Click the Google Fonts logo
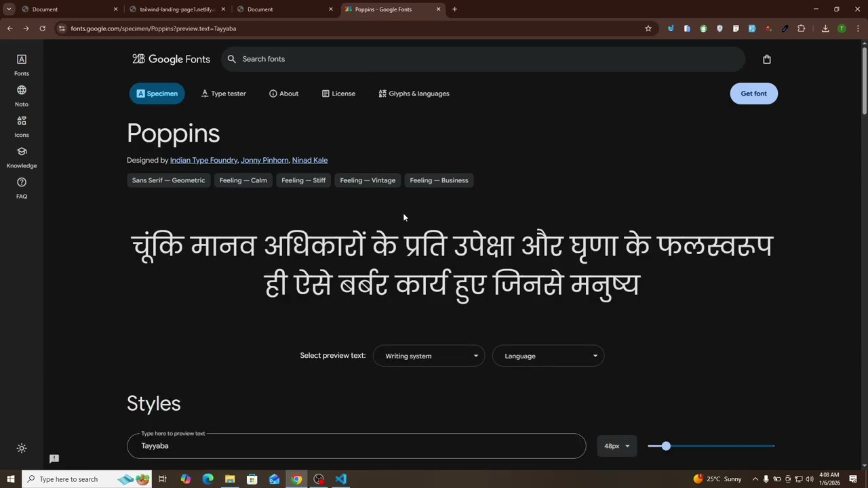868x488 pixels. click(x=171, y=59)
